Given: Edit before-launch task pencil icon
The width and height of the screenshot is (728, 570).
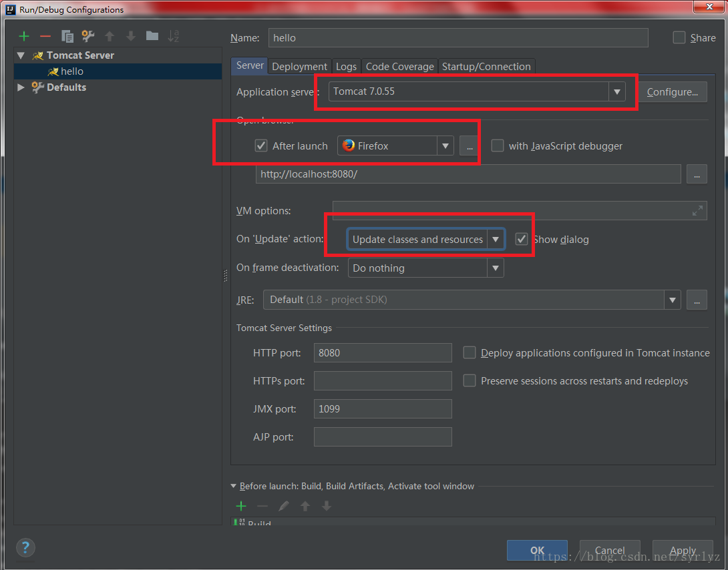Looking at the screenshot, I should point(284,506).
